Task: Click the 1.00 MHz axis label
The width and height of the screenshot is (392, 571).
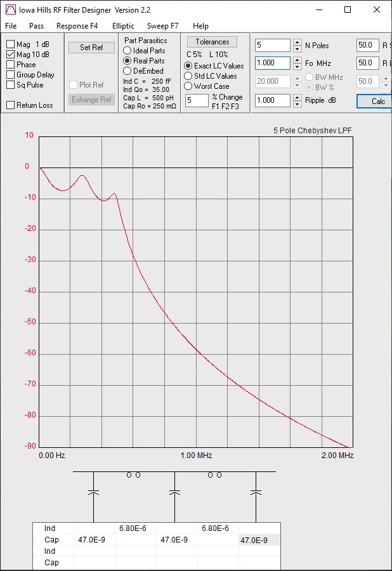Action: [196, 455]
